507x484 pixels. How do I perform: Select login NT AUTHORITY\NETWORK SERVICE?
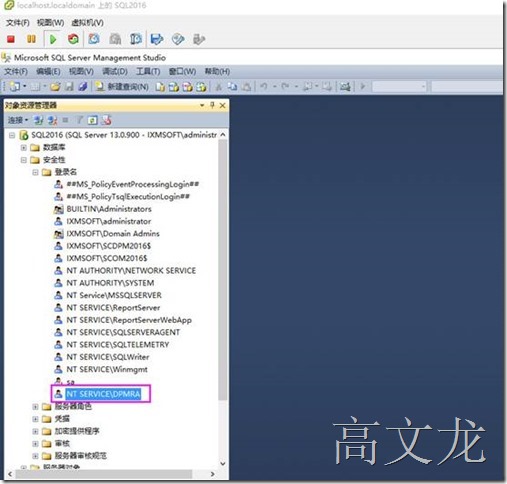tap(131, 271)
